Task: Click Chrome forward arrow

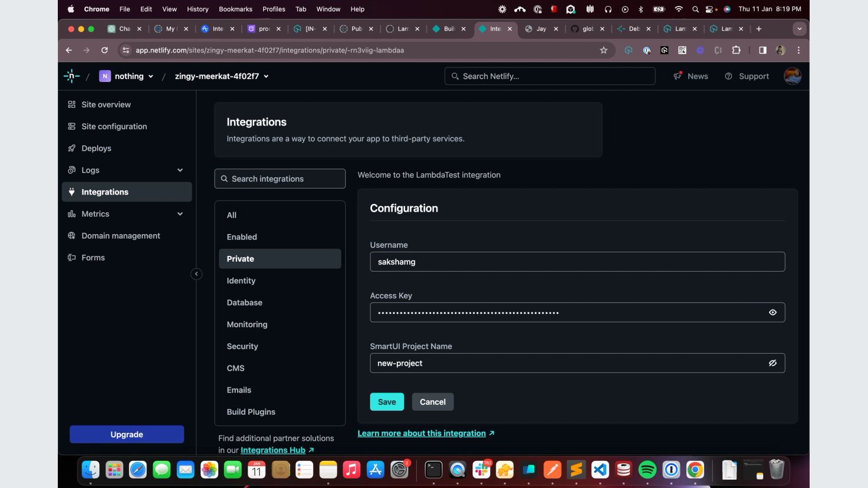Action: click(87, 50)
